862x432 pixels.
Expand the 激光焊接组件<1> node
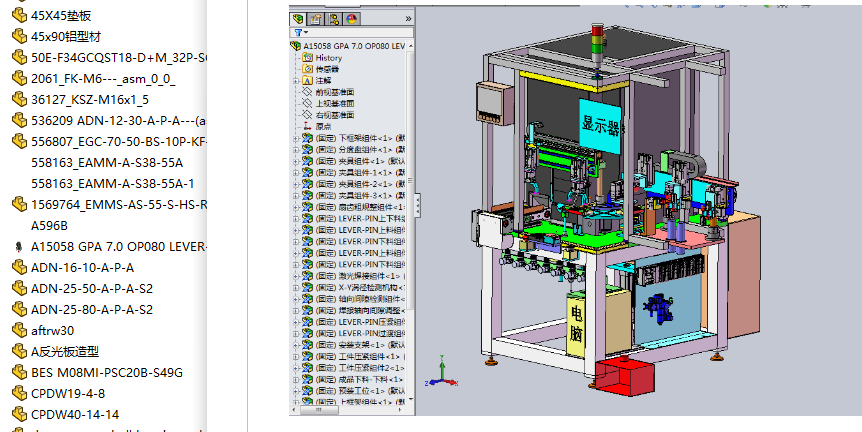[295, 276]
